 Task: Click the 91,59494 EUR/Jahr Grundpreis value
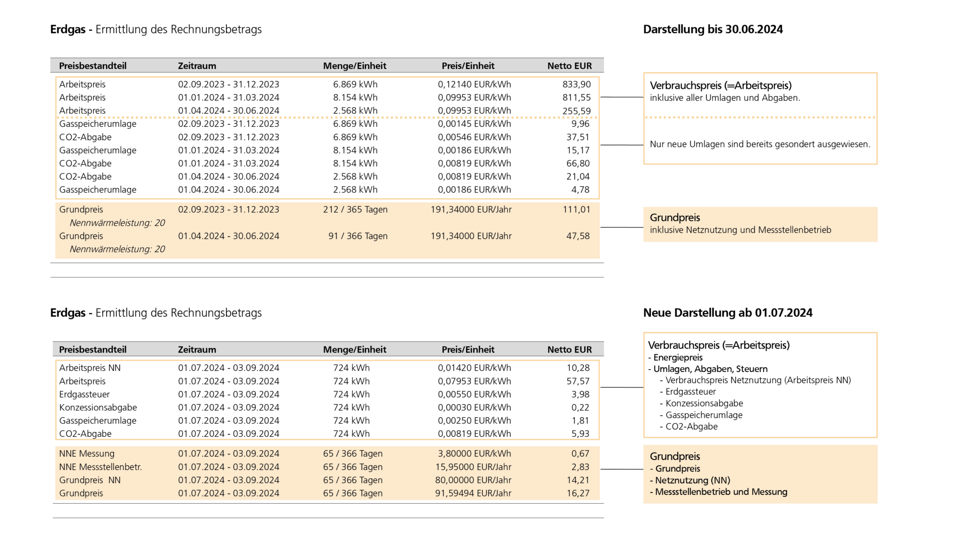[x=473, y=494]
